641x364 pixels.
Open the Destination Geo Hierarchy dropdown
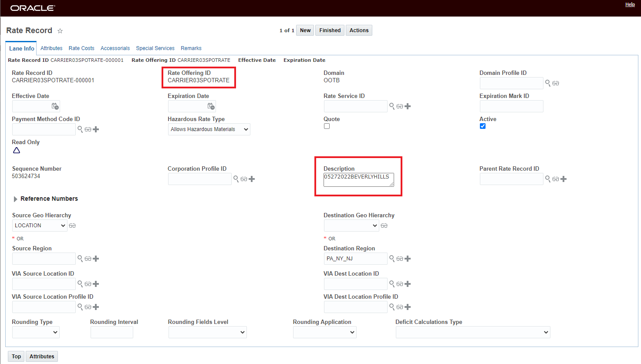click(x=351, y=226)
